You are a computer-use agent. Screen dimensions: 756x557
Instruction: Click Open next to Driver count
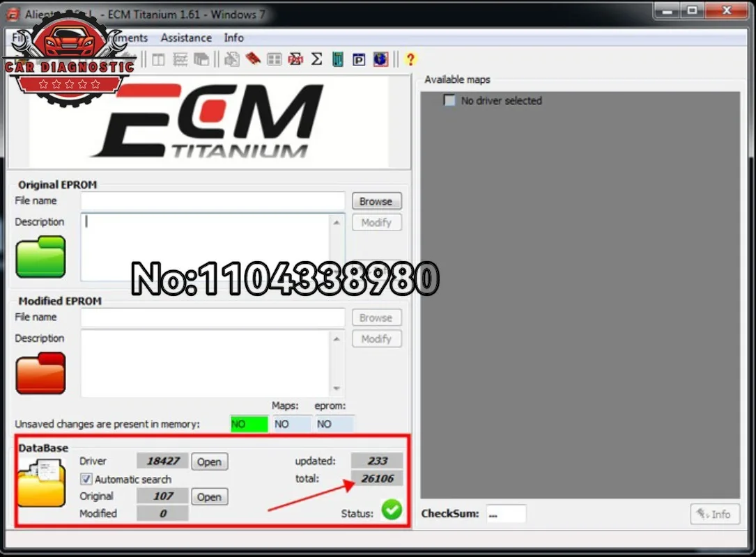pyautogui.click(x=209, y=462)
